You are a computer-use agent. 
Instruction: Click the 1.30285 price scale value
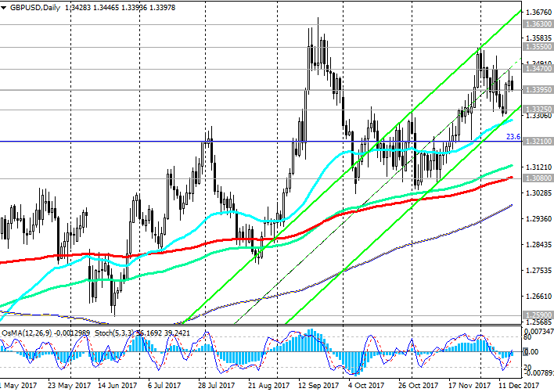(539, 192)
